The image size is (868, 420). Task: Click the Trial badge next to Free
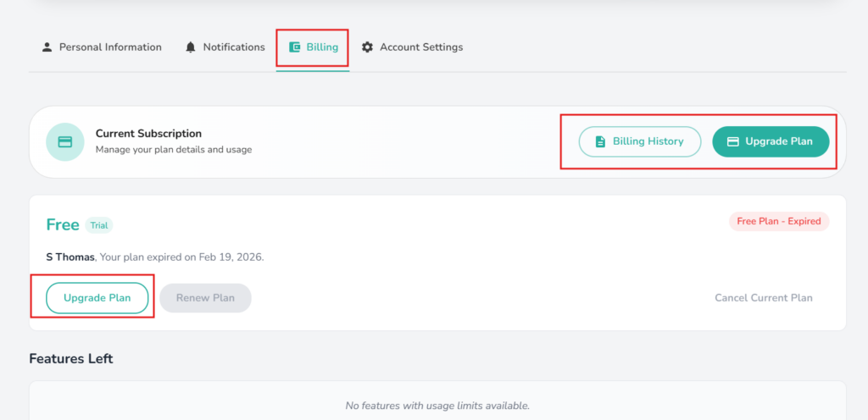tap(99, 225)
